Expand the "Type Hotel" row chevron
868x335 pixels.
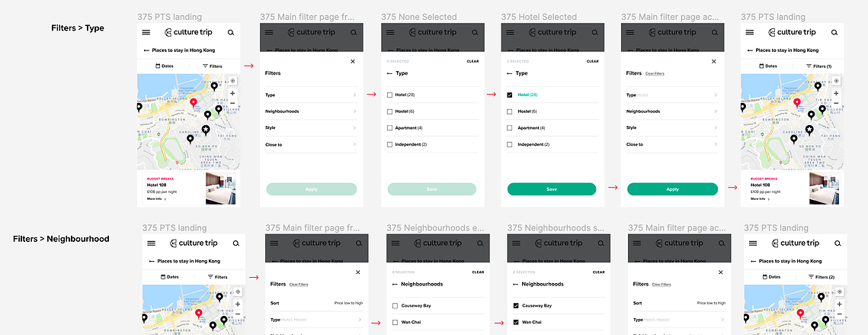coord(716,95)
